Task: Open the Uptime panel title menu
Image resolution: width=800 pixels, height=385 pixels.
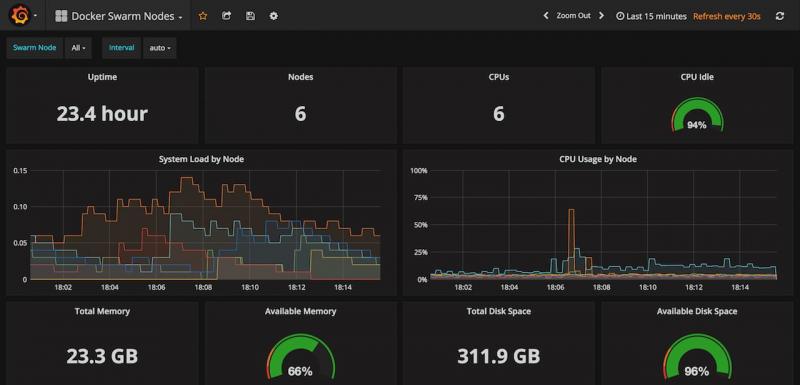Action: [102, 78]
